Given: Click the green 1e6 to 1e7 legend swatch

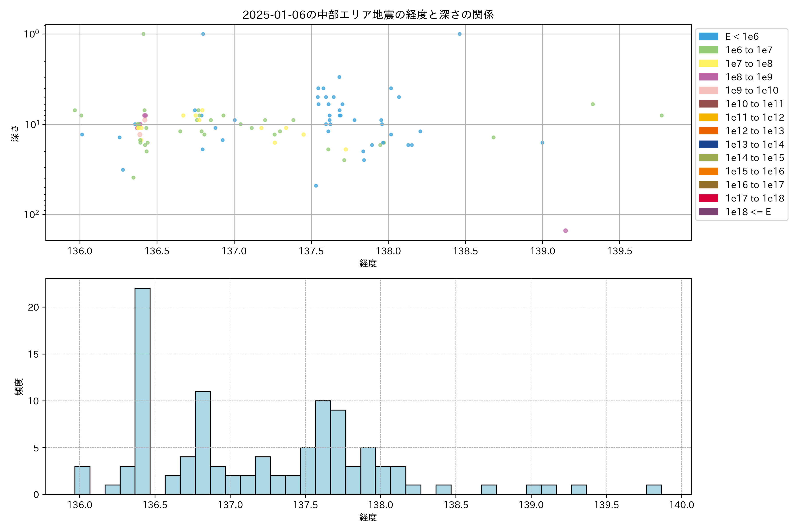Looking at the screenshot, I should pos(708,50).
